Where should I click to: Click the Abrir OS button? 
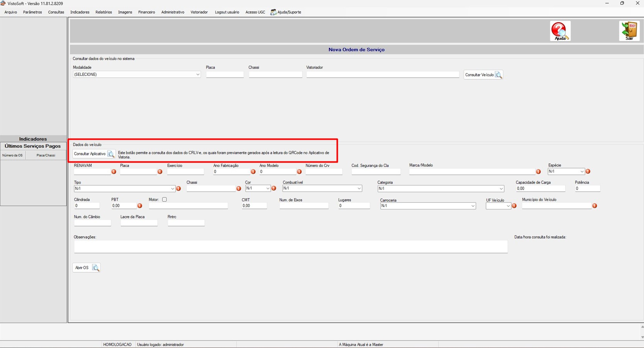(x=87, y=268)
